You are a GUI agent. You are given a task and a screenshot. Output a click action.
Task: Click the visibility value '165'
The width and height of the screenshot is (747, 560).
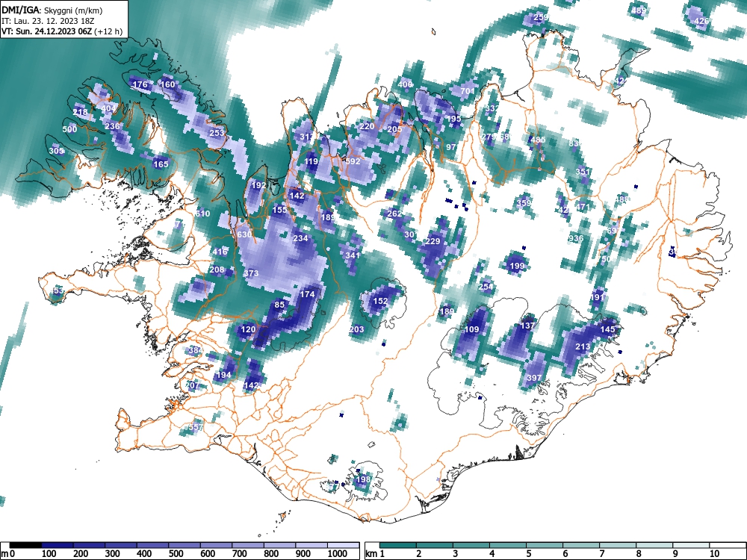tap(161, 164)
